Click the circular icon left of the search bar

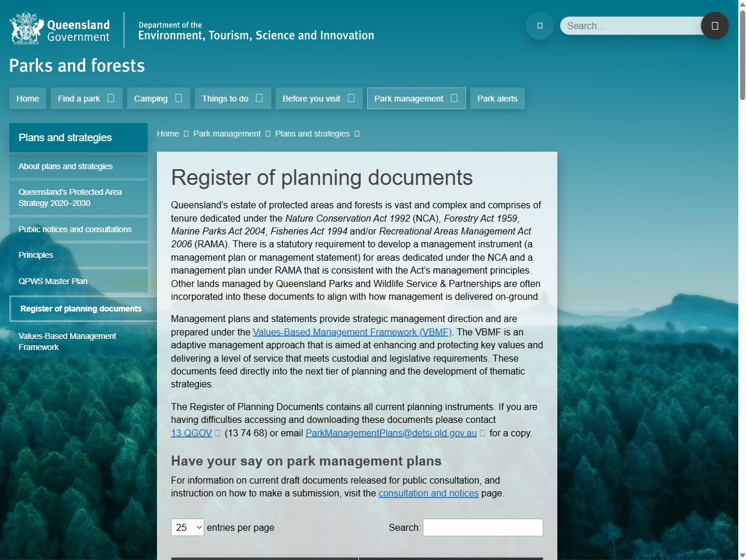539,26
